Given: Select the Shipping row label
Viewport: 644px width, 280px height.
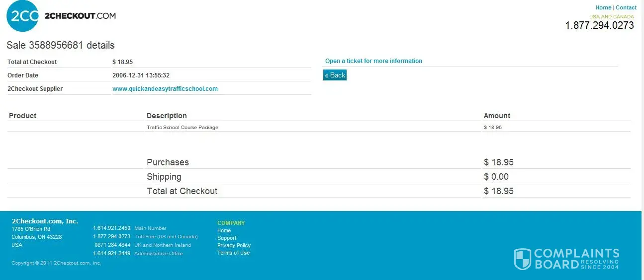Looking at the screenshot, I should tap(164, 177).
